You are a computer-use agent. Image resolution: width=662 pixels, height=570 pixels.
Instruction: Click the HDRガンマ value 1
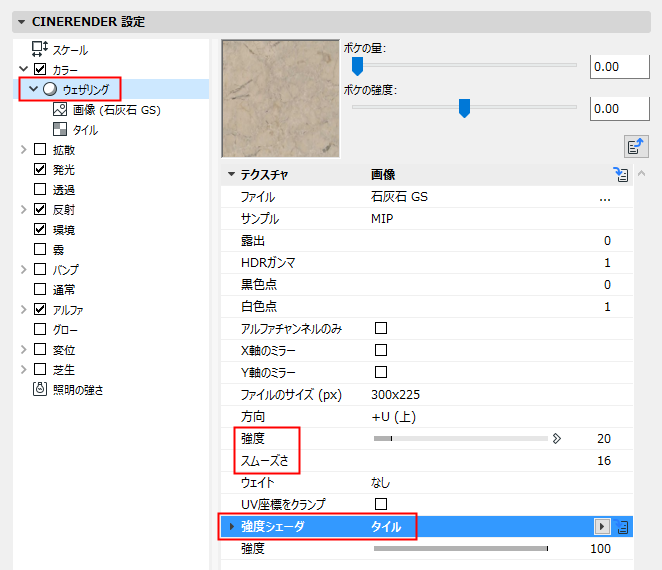pos(607,263)
